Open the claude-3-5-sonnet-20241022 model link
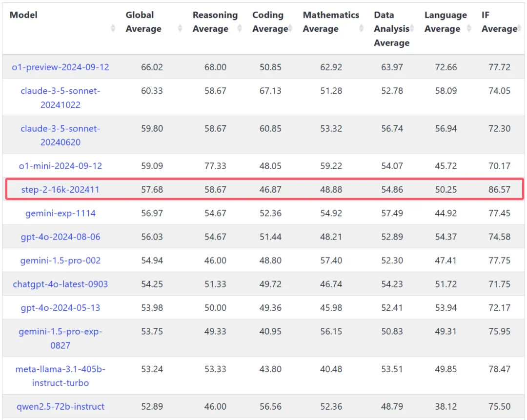The image size is (527, 420). tap(61, 98)
